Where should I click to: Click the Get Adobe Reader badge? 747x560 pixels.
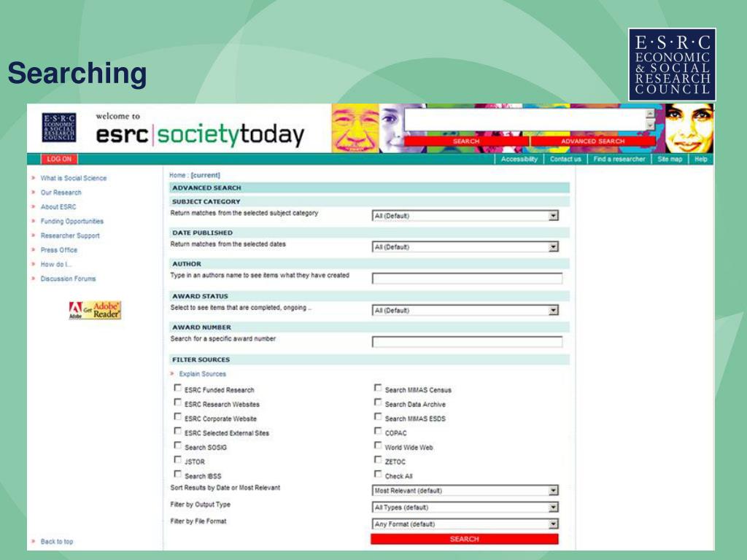(x=95, y=310)
